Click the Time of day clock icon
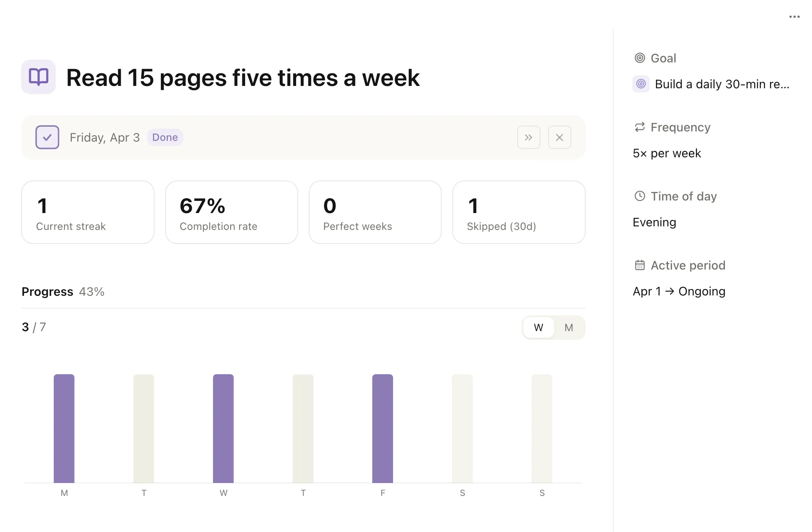Image resolution: width=812 pixels, height=532 pixels. (639, 196)
